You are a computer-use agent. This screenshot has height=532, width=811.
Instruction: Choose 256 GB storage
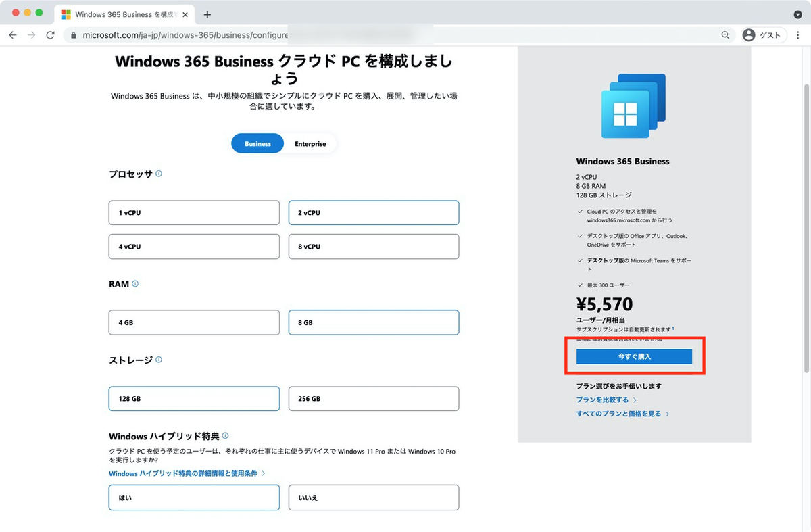[x=374, y=398]
